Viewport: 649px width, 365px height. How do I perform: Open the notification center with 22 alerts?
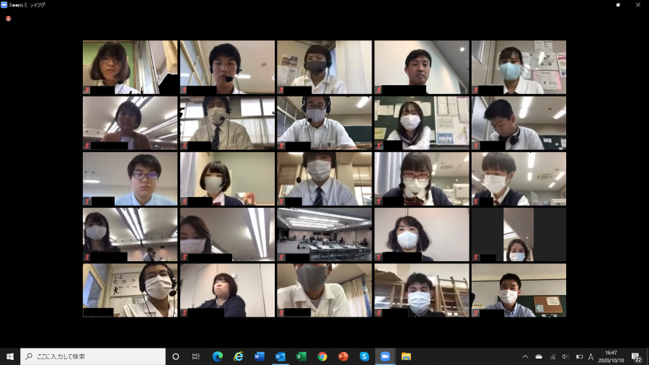[x=637, y=357]
